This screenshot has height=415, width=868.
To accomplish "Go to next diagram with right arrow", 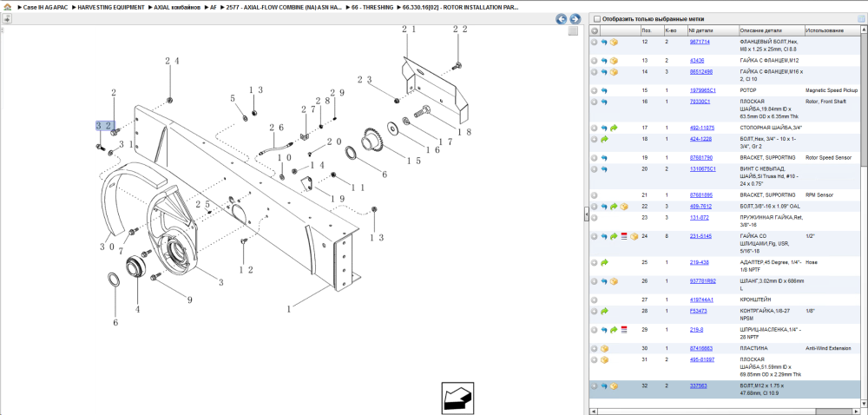I will click(575, 19).
